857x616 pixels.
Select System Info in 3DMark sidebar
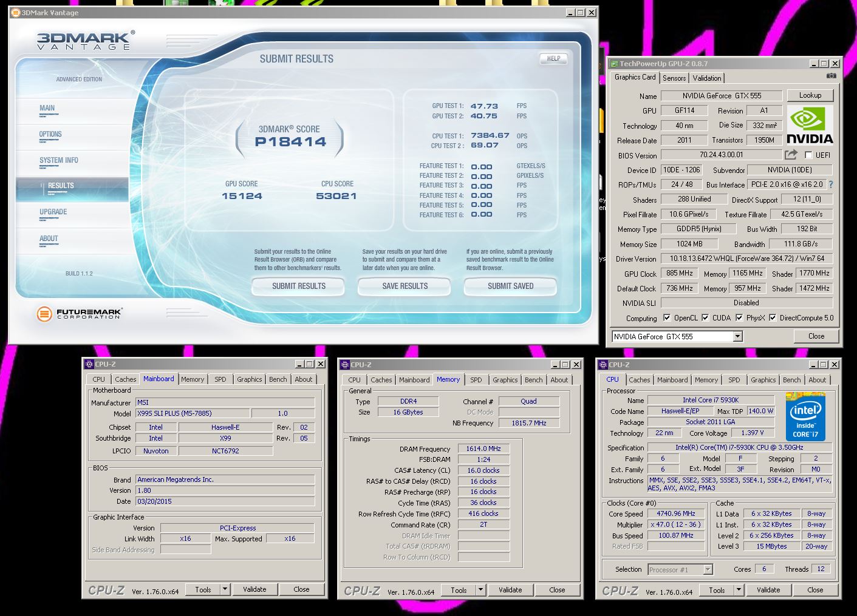click(x=73, y=163)
